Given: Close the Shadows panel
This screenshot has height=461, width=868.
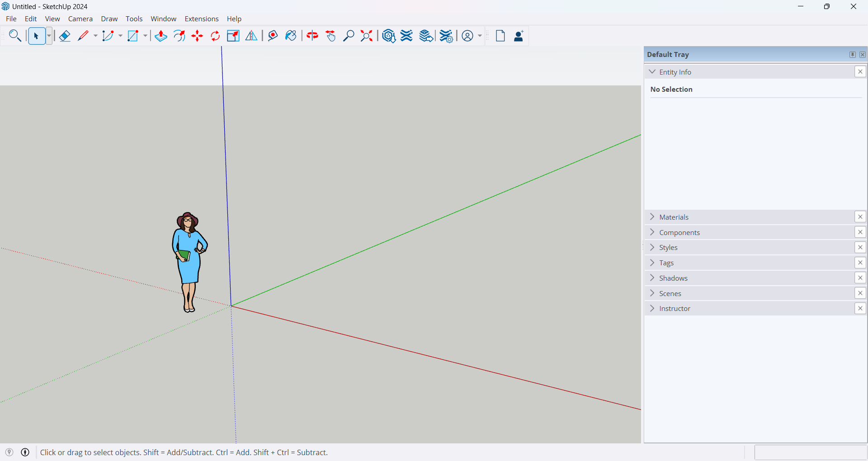Looking at the screenshot, I should tap(860, 278).
